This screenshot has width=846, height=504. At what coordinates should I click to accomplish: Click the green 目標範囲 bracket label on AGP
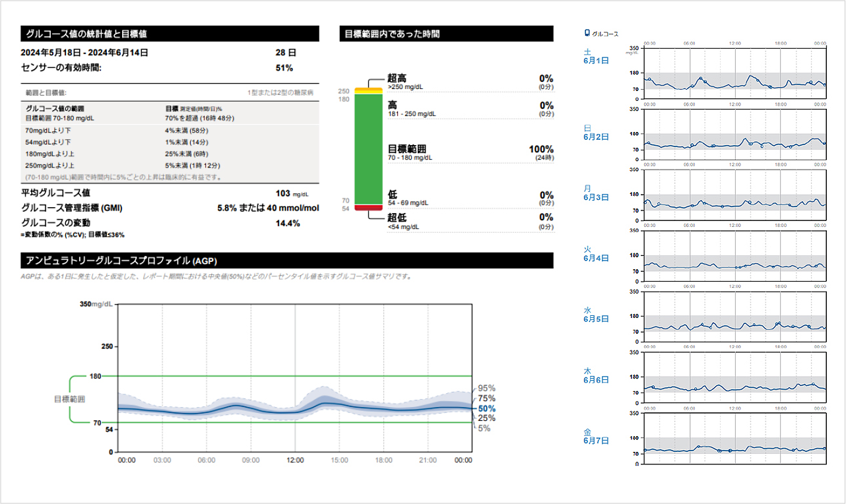69,399
